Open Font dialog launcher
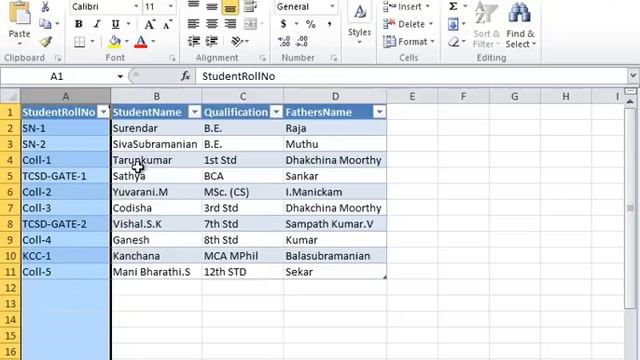 tap(172, 59)
